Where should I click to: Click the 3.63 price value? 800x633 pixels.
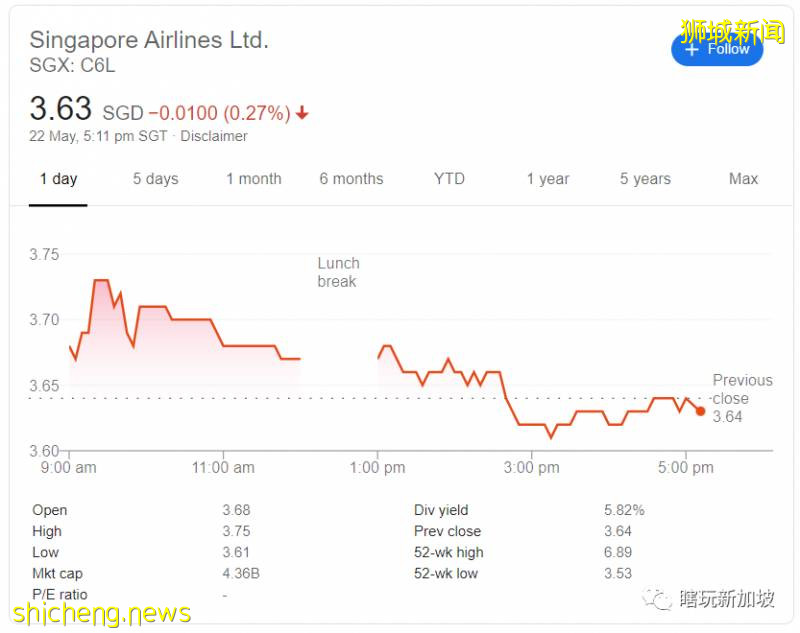pyautogui.click(x=60, y=109)
